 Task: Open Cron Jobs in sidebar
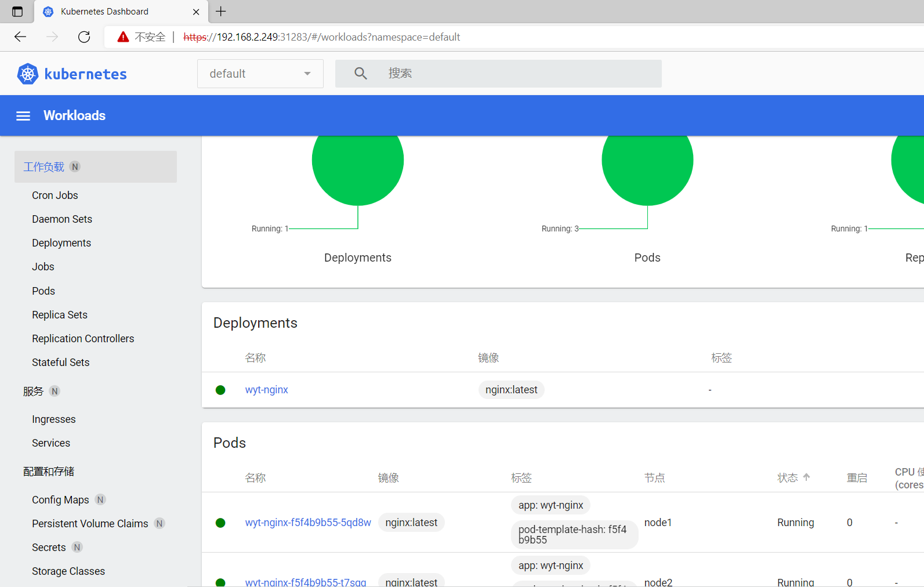(55, 195)
